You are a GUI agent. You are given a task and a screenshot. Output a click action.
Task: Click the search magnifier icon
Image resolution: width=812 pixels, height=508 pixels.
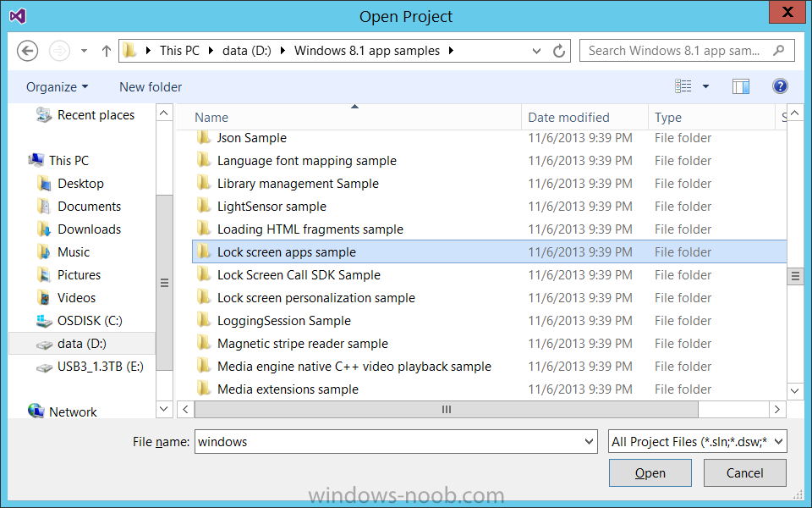[x=778, y=50]
